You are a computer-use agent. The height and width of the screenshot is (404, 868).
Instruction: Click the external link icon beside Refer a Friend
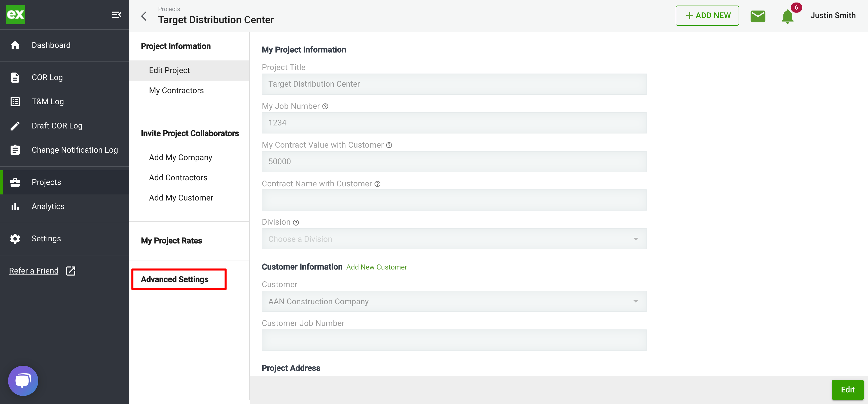coord(71,271)
